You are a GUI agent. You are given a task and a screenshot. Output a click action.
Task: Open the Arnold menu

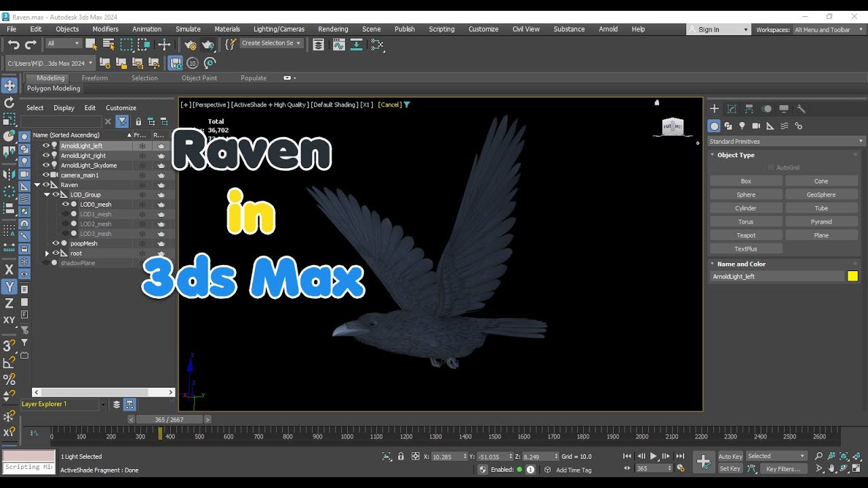(608, 29)
